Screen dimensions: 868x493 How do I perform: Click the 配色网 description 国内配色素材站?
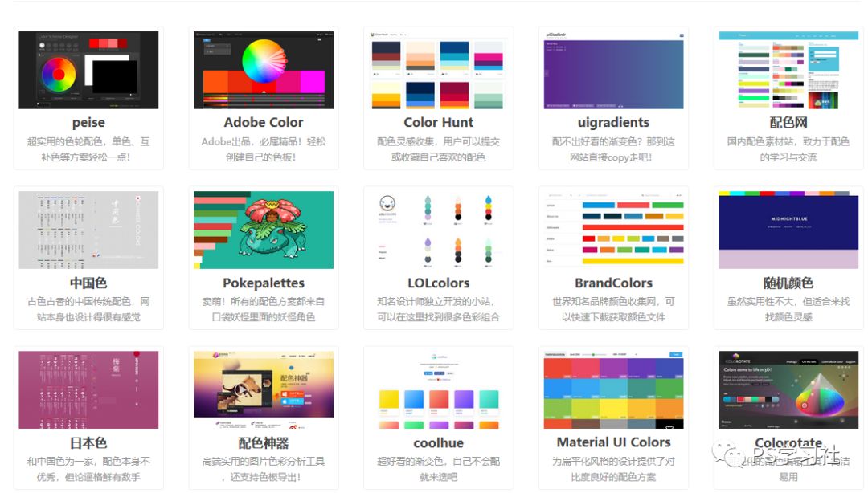pyautogui.click(x=788, y=149)
